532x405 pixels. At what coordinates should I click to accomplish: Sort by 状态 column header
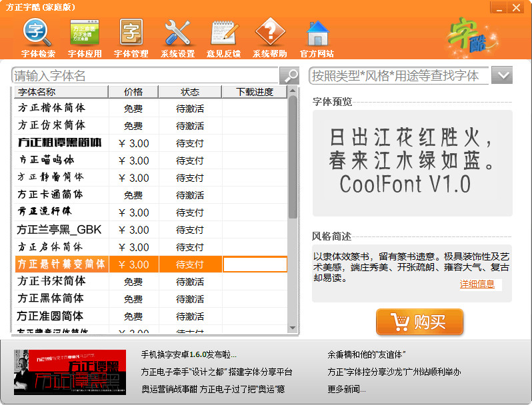[x=190, y=92]
